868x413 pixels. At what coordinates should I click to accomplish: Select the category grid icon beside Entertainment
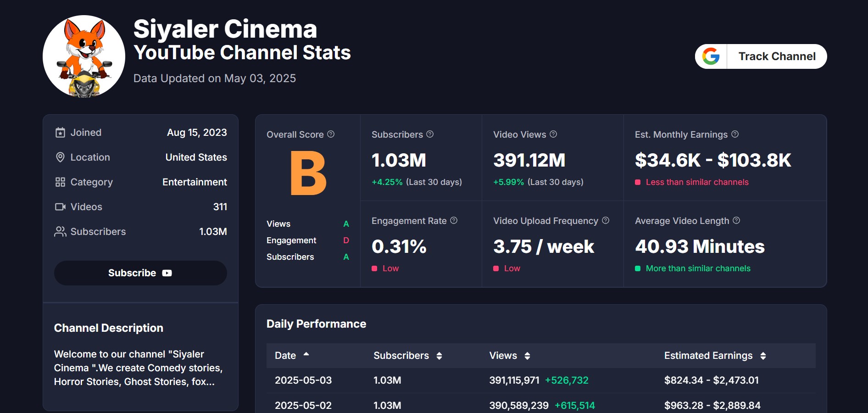60,182
